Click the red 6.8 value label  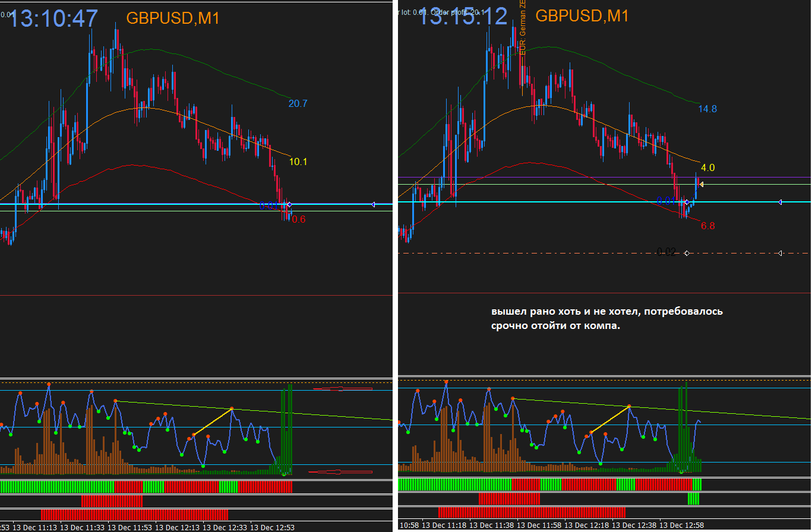707,226
